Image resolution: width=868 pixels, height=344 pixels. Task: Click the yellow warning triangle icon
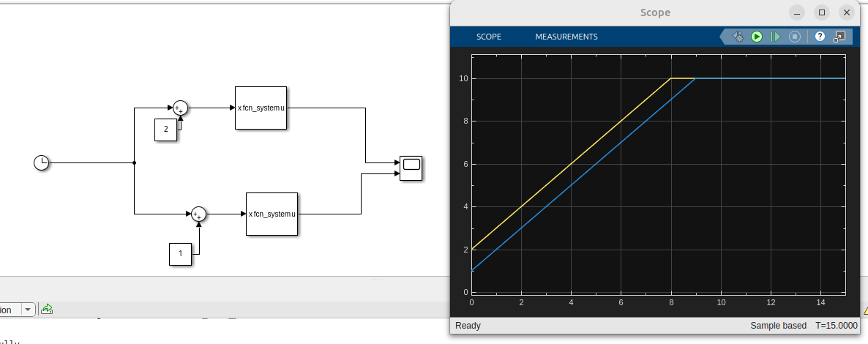[x=864, y=310]
